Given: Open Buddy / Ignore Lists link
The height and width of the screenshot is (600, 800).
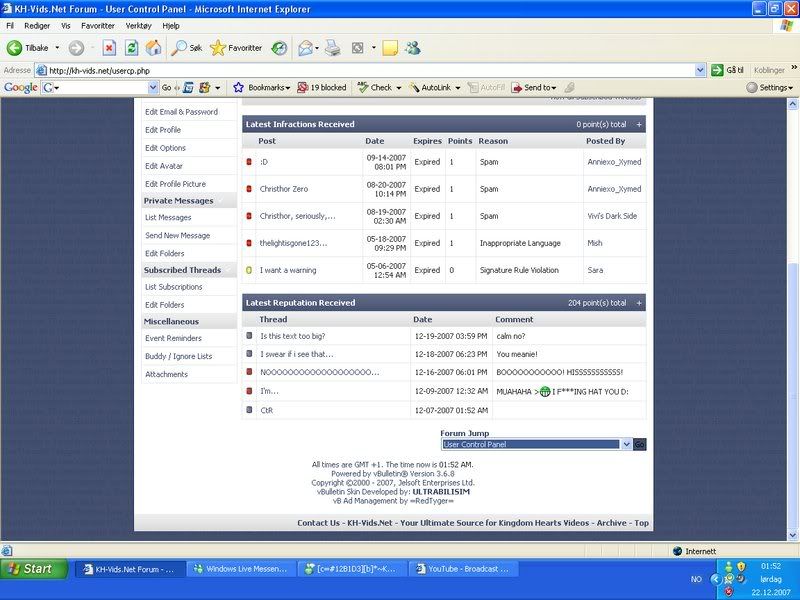Looking at the screenshot, I should (179, 356).
